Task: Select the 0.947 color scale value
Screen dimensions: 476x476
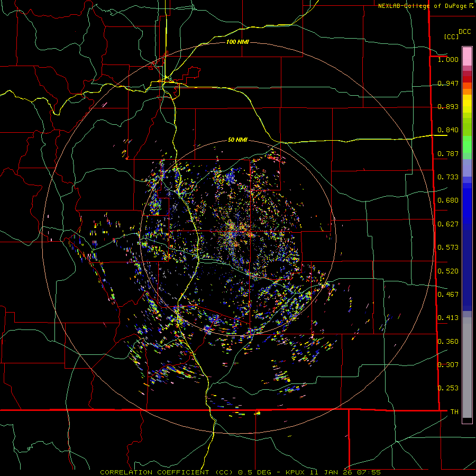Action: click(x=448, y=83)
